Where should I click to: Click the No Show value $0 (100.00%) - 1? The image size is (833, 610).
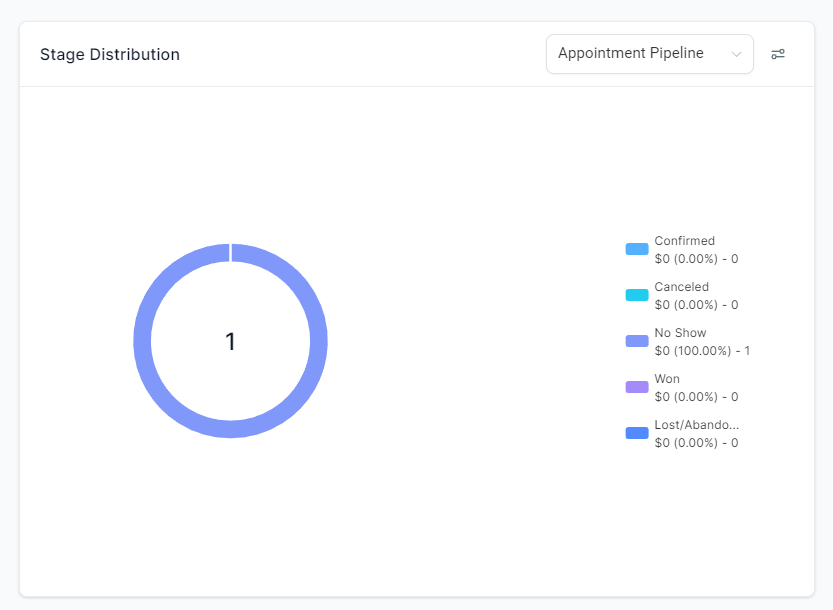[x=702, y=351]
